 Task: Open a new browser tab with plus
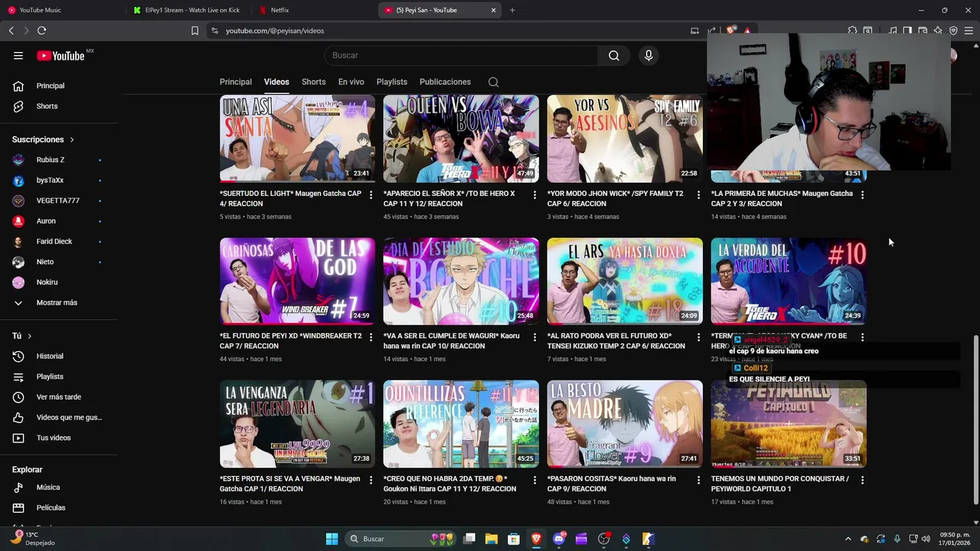click(x=512, y=10)
